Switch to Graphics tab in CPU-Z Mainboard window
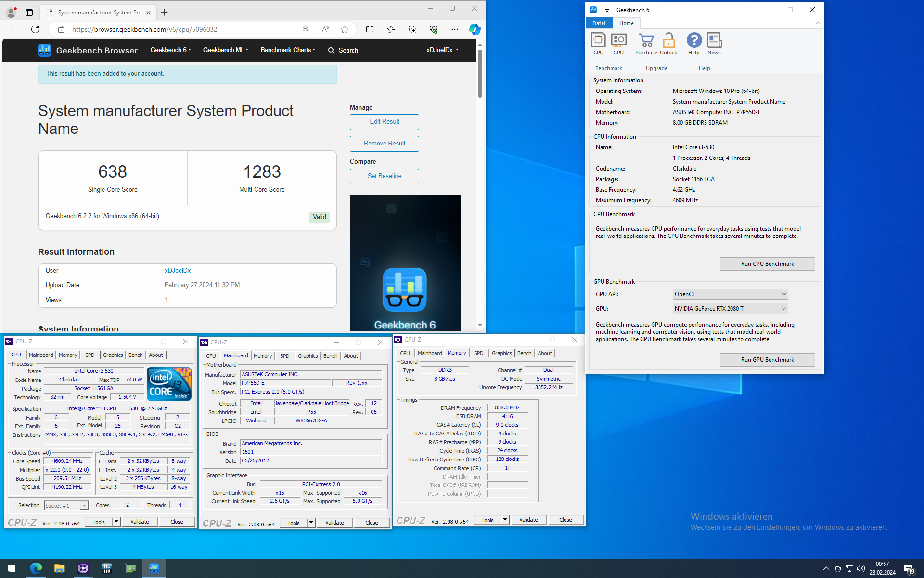 [x=308, y=356]
